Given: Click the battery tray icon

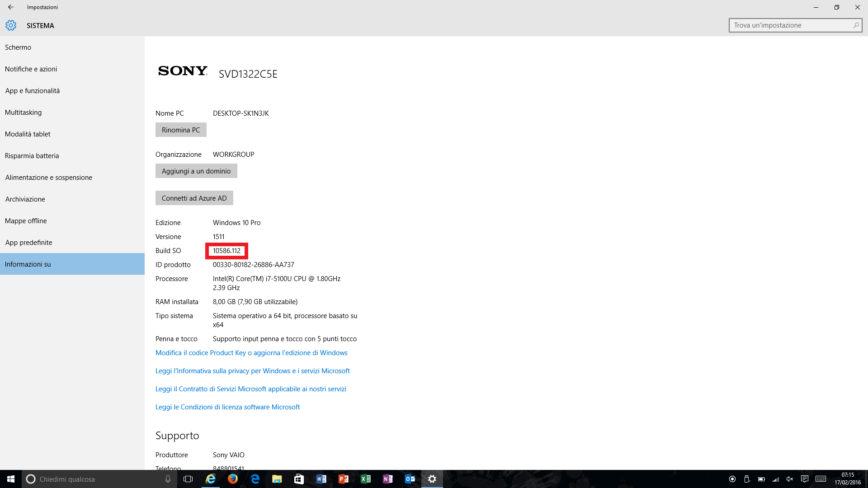Looking at the screenshot, I should (x=761, y=479).
